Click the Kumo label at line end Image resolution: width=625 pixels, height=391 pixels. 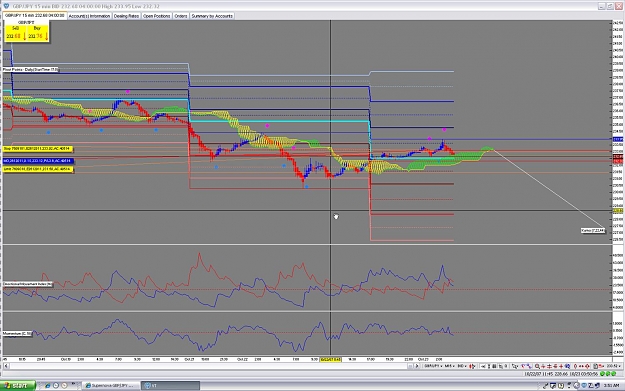[x=593, y=230]
